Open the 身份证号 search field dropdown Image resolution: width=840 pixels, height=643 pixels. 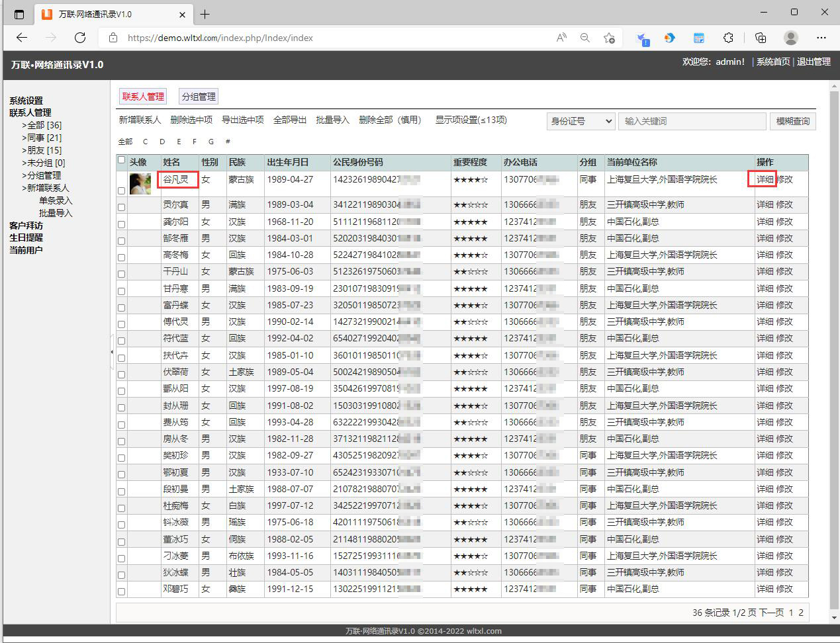581,121
